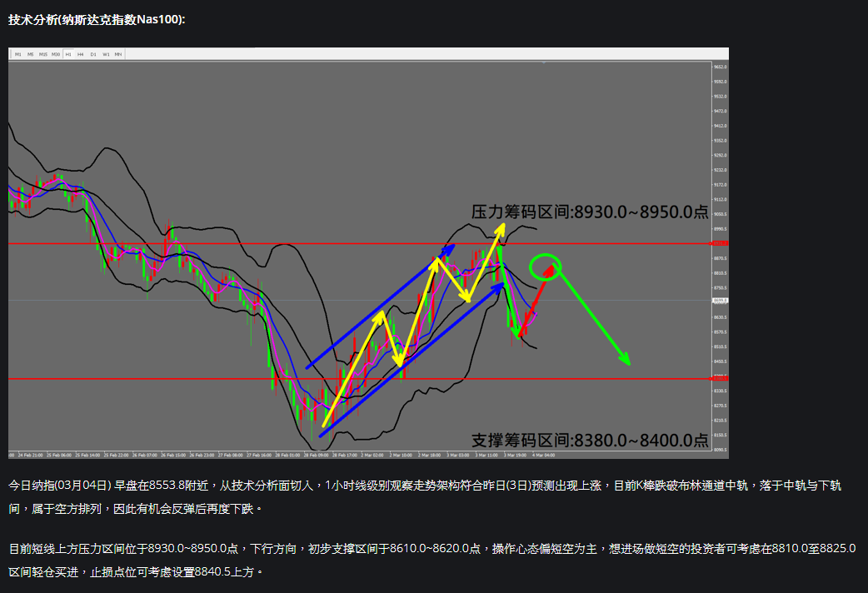Click the Nas100 chart image
Screen dimensions: 868x593
[368, 253]
